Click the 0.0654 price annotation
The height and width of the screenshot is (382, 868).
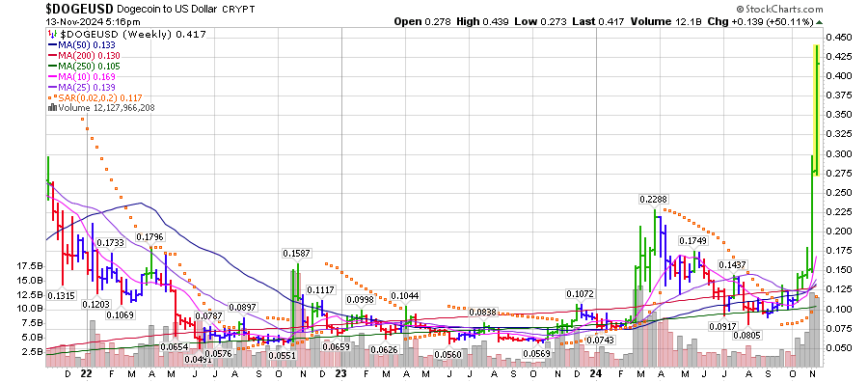175,346
